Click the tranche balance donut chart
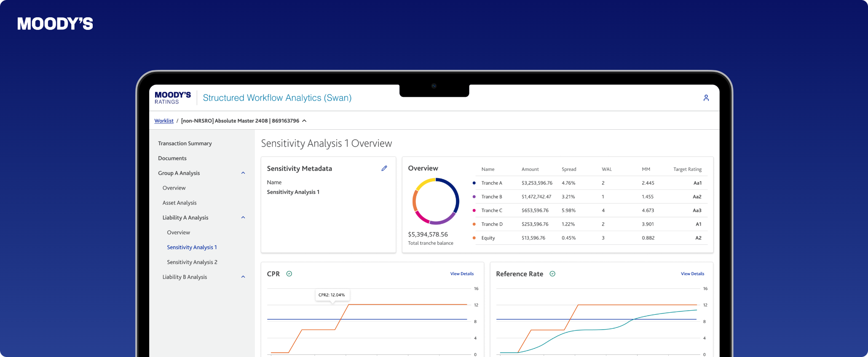868x357 pixels. [x=436, y=201]
